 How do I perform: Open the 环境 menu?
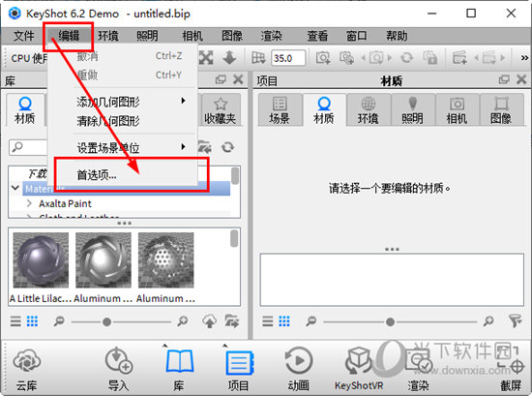(x=108, y=36)
